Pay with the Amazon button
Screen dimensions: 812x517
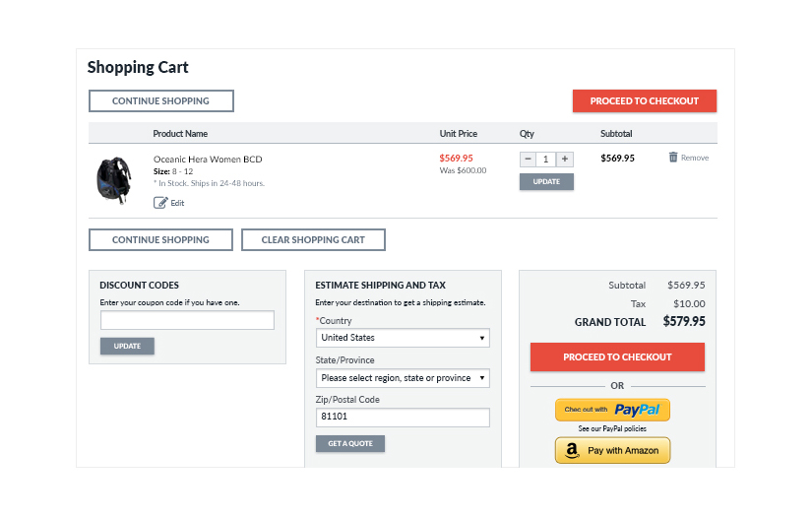pos(612,450)
